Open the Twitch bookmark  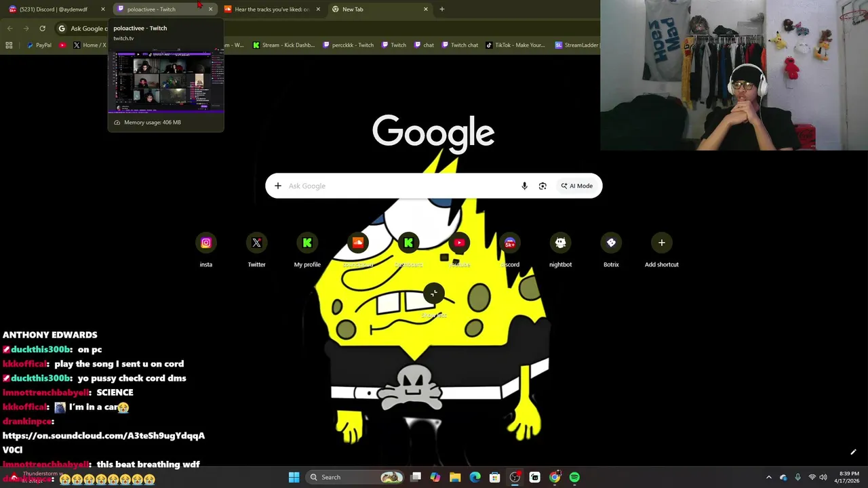click(x=394, y=45)
